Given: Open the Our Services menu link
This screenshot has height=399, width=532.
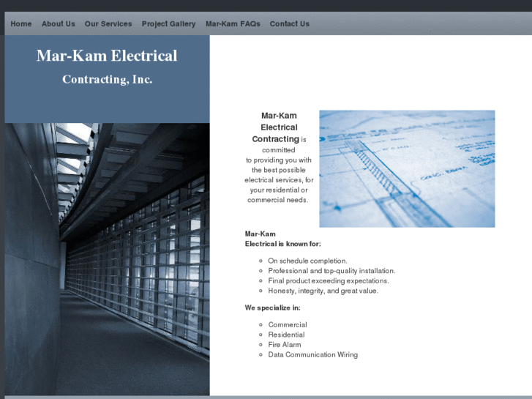Looking at the screenshot, I should coord(108,23).
